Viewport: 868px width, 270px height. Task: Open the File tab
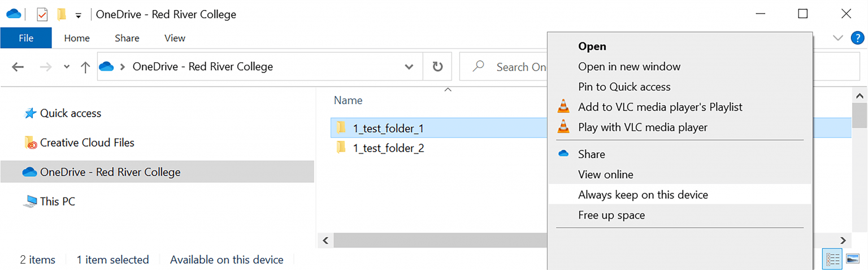(x=26, y=38)
